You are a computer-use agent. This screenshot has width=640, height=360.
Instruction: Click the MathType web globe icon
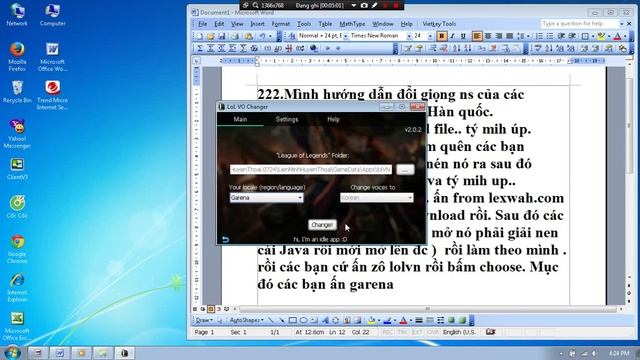pyautogui.click(x=313, y=49)
